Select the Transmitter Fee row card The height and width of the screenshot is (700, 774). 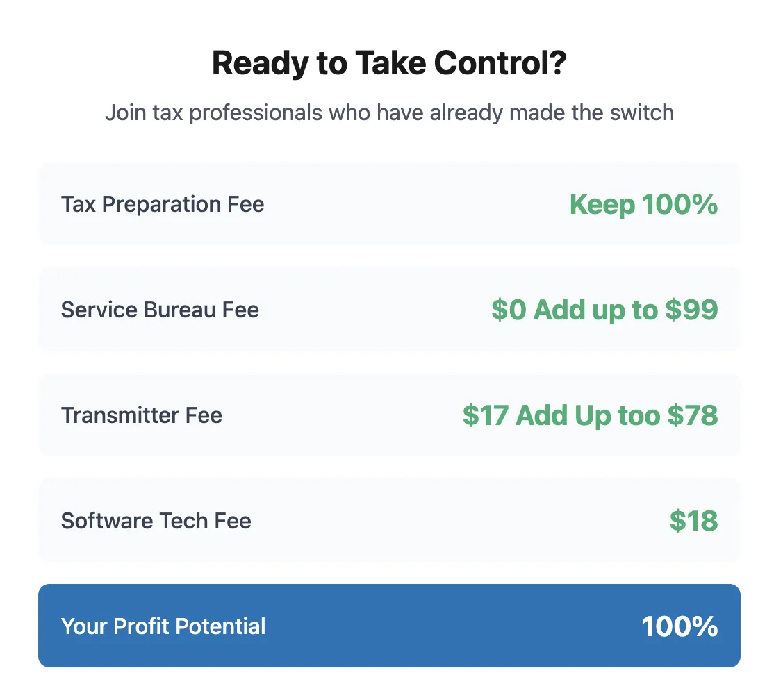coord(389,415)
